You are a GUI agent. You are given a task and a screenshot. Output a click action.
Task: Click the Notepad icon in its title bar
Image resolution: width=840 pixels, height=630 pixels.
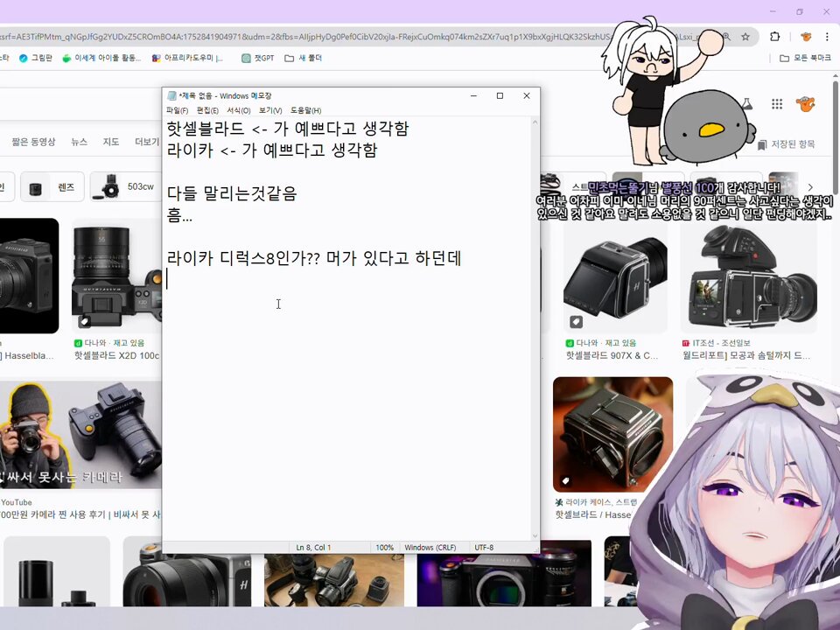[172, 96]
